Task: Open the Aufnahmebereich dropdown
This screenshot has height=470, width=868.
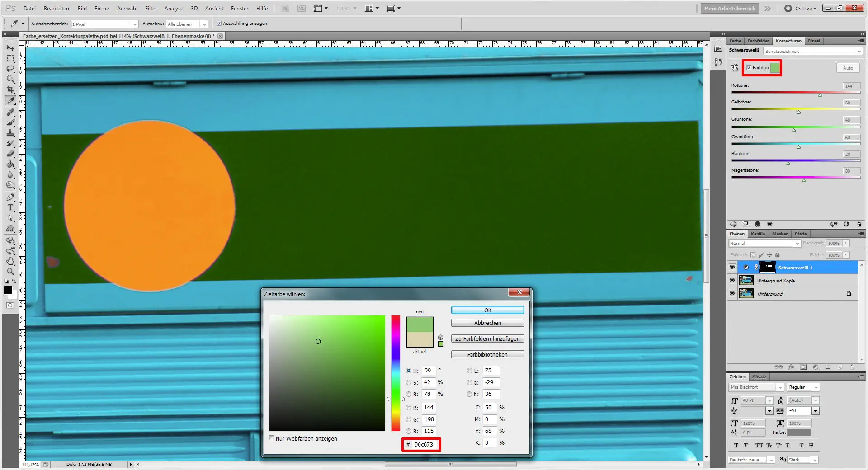Action: coord(135,24)
